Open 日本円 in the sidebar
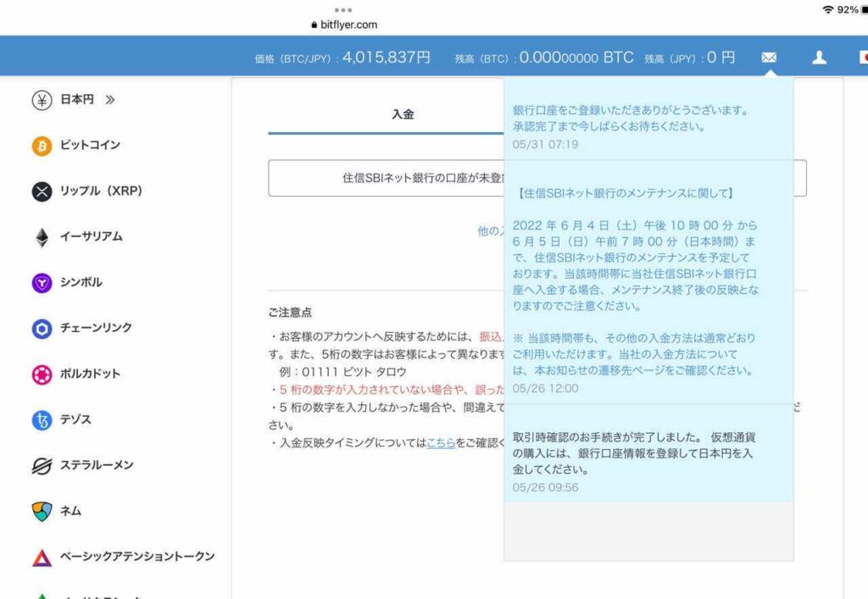 [76, 100]
